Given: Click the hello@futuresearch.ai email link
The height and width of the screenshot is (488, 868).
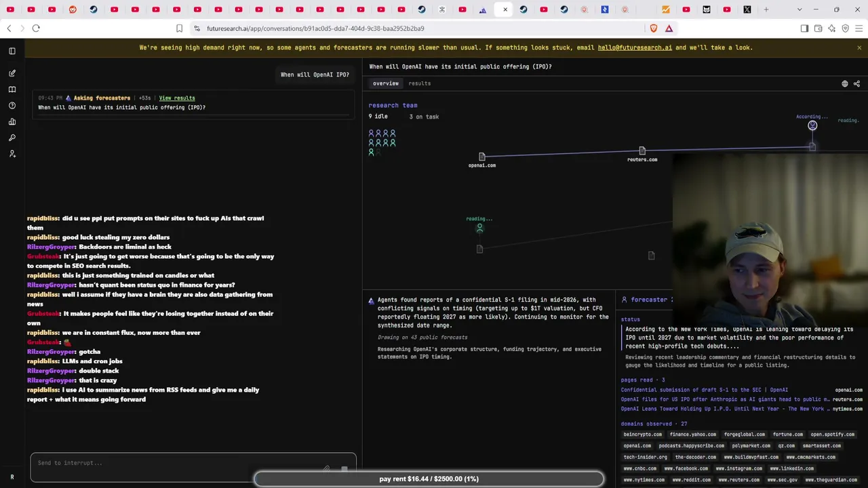Looking at the screenshot, I should [635, 47].
